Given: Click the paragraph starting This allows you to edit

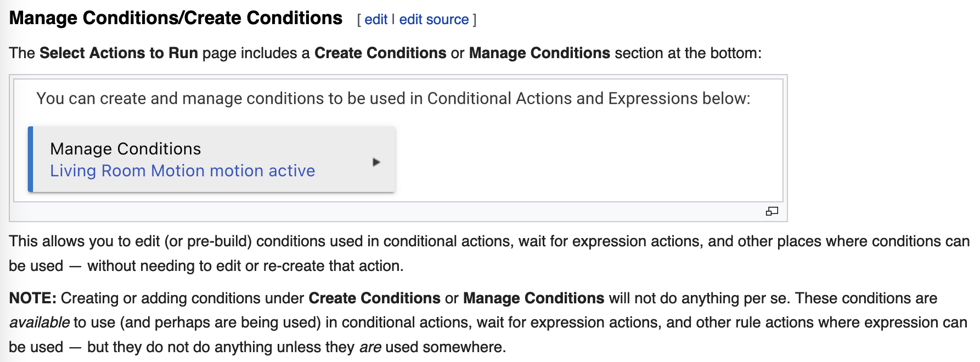Looking at the screenshot, I should [x=489, y=253].
